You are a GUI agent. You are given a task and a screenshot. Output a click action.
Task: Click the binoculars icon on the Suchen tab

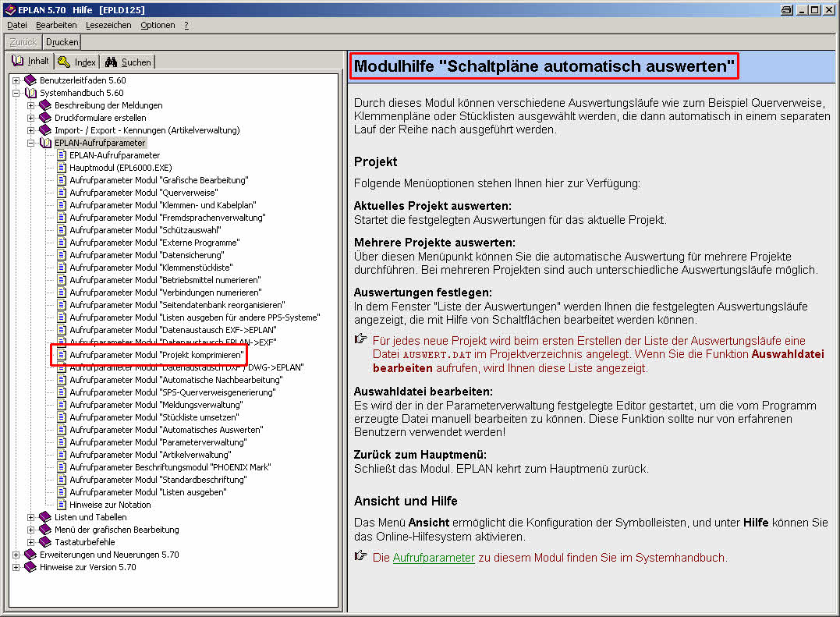[111, 62]
